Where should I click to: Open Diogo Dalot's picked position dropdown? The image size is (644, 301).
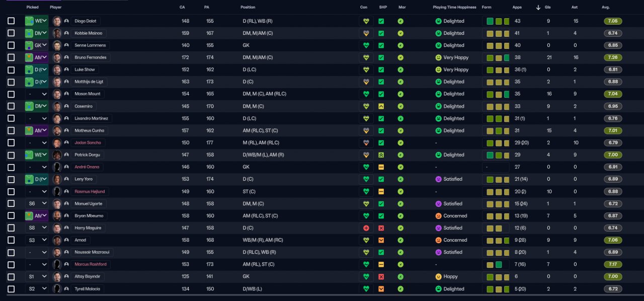[37, 21]
